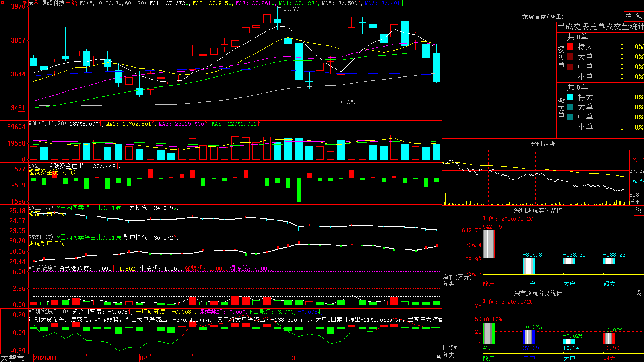Screen dimensions: 644x362
Task: Click the 39.70 high price annotation
Action: coord(291,9)
